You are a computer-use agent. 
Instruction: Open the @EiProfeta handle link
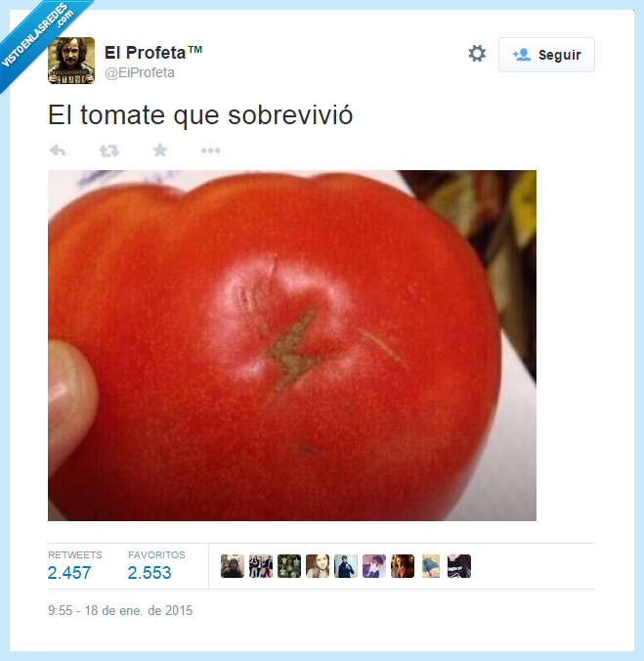140,72
